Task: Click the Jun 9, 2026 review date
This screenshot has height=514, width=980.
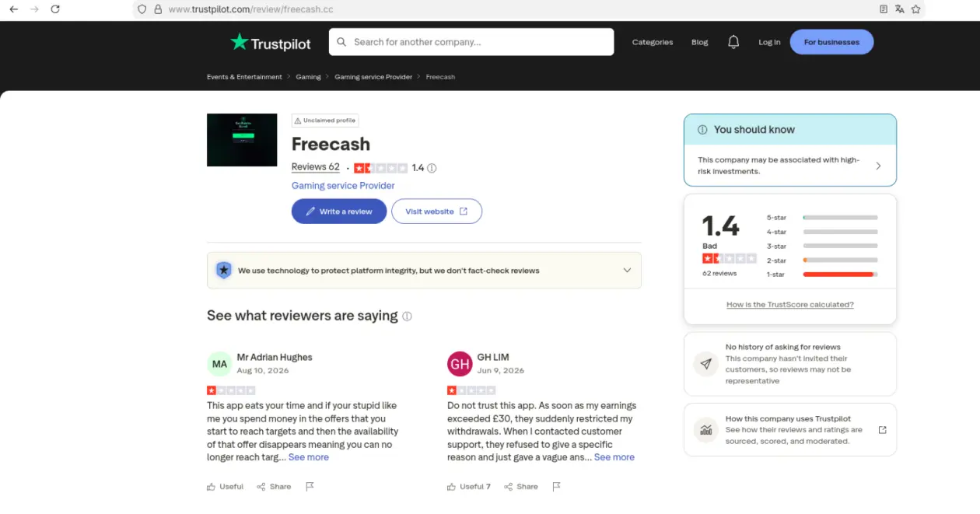Action: click(501, 370)
